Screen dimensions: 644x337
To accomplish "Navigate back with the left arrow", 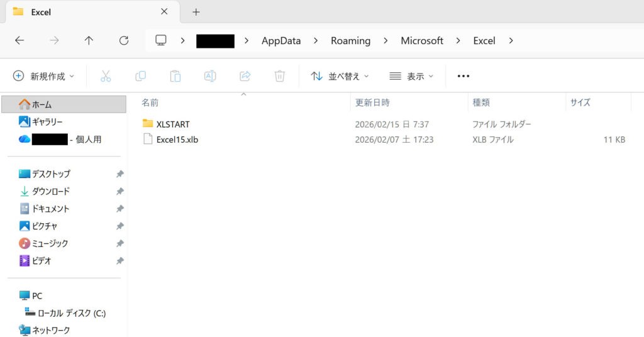I will point(19,40).
